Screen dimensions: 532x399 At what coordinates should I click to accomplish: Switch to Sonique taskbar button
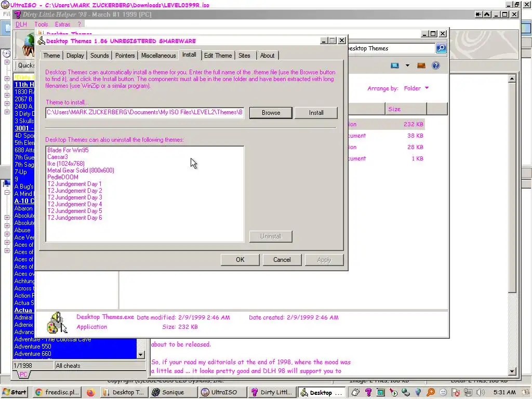tap(173, 392)
